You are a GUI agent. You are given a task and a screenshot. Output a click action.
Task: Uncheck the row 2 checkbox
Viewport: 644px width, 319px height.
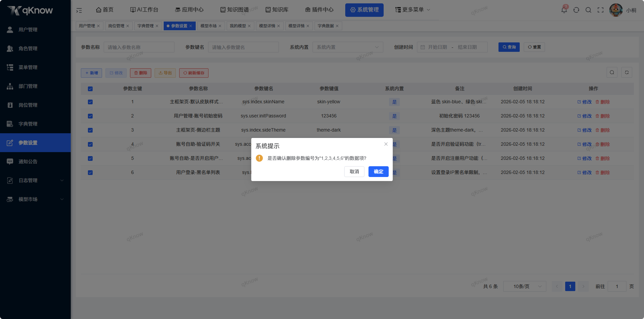pyautogui.click(x=90, y=116)
